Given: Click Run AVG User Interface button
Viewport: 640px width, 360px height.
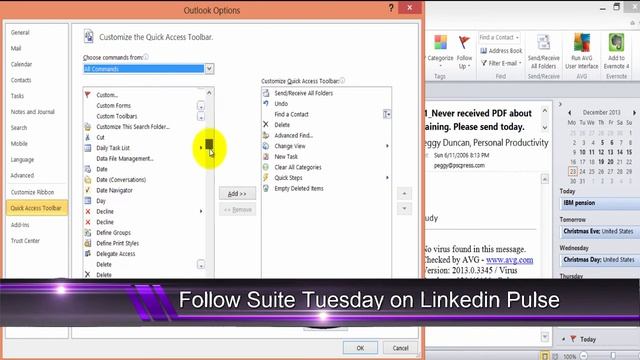Looking at the screenshot, I should coord(582,51).
